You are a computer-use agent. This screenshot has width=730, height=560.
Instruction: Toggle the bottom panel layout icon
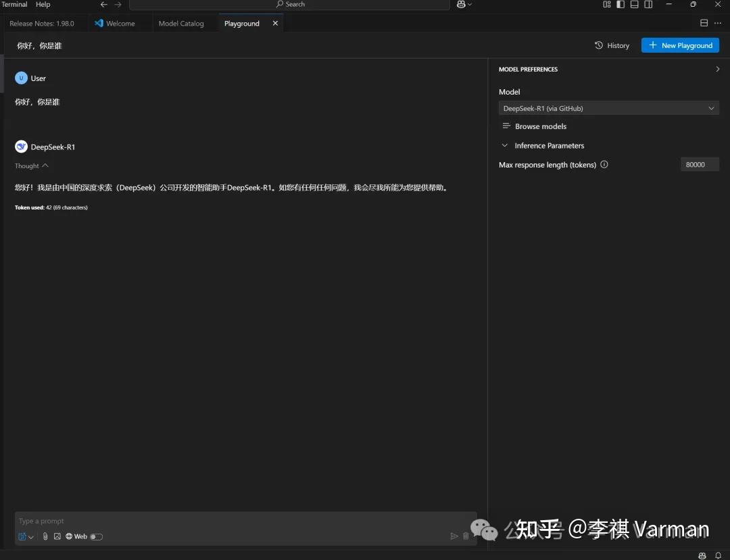(x=634, y=4)
